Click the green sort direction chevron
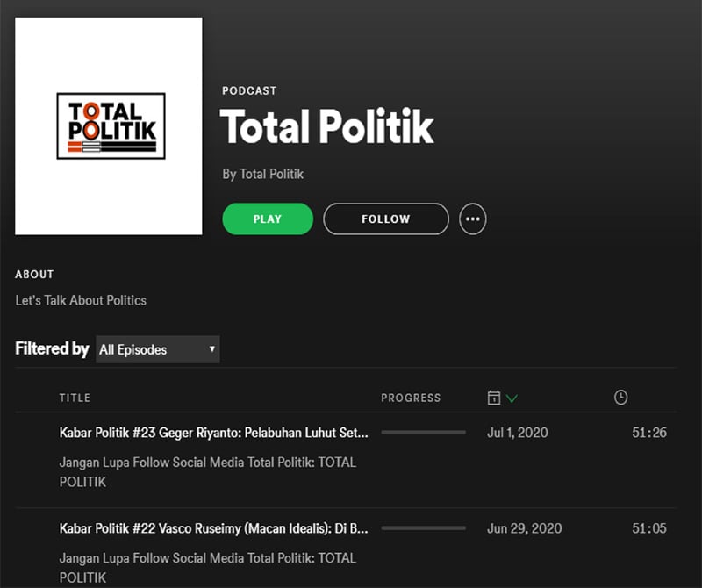 512,398
